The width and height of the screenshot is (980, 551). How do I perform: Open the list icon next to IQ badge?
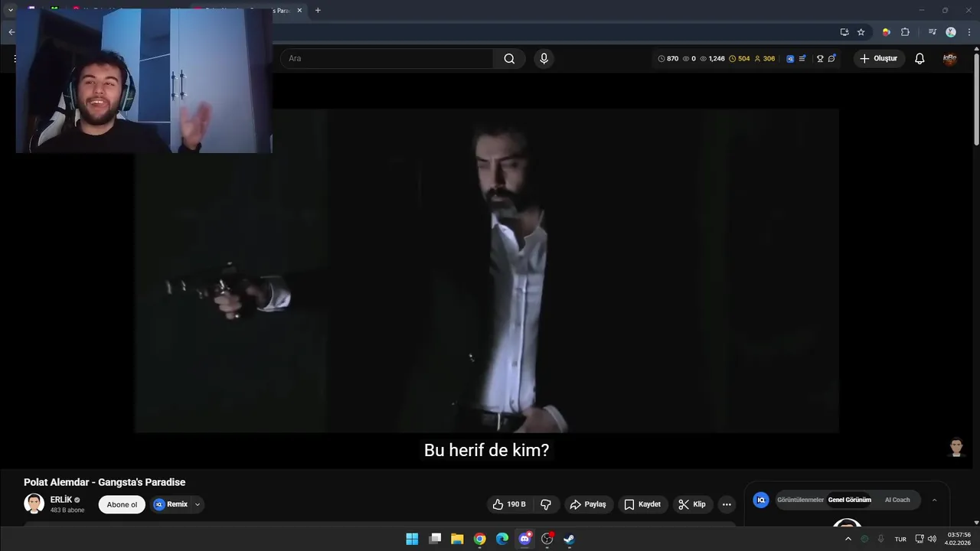pyautogui.click(x=802, y=58)
